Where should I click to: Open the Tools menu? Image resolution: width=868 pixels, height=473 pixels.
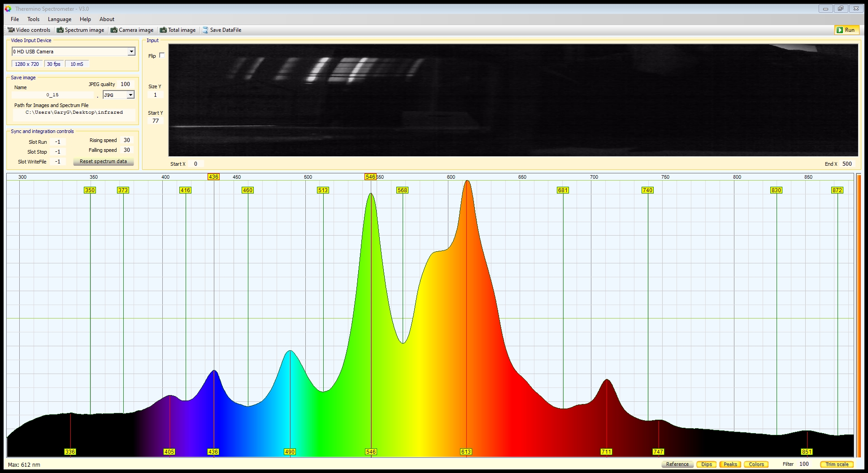[33, 19]
